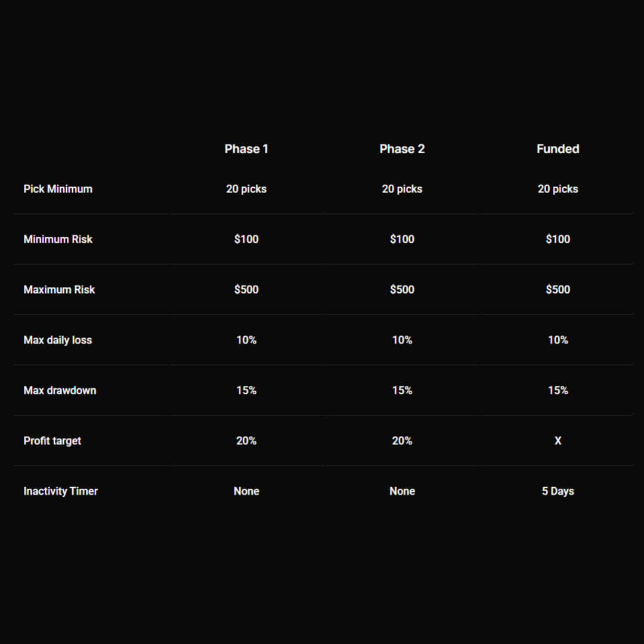
Task: Click the Pick Minimum row label
Action: coord(58,189)
